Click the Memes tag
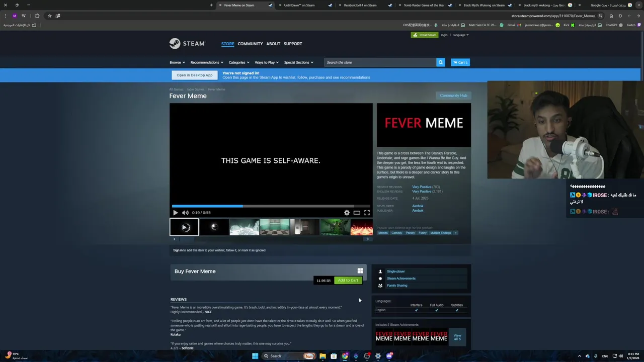This screenshot has width=644, height=362. (x=383, y=233)
